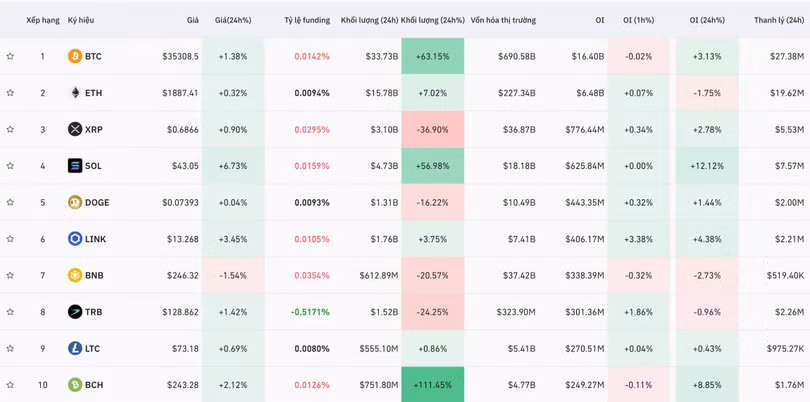Sort by Vốn hóa thị trường header

point(503,20)
